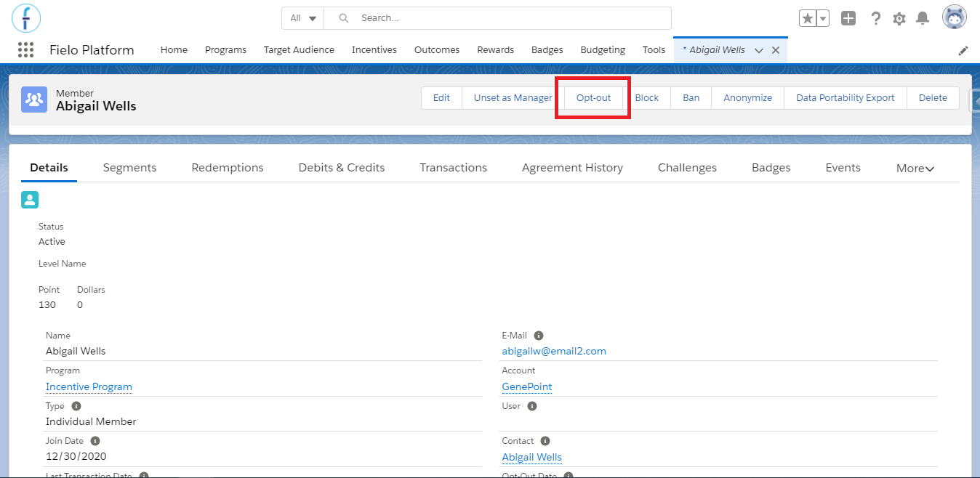
Task: Switch to the Transactions tab
Action: tap(453, 168)
